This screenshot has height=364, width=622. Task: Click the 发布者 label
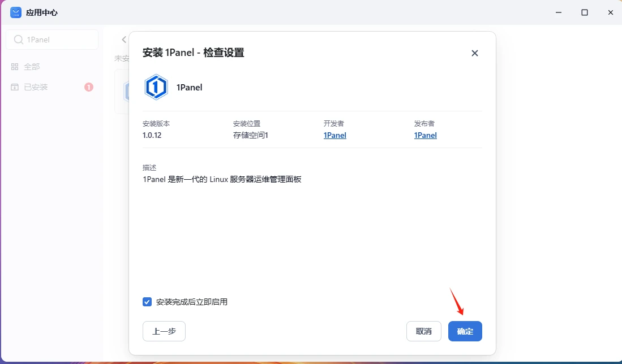click(424, 124)
